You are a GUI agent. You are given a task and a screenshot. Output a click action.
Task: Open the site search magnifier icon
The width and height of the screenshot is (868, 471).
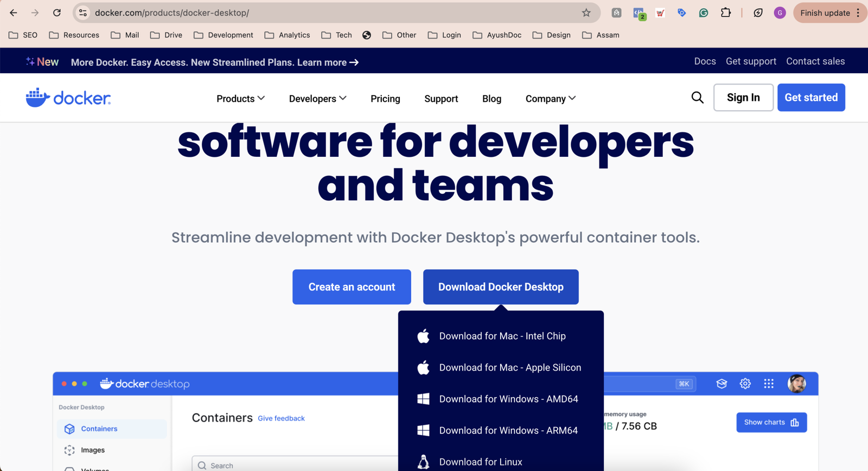pyautogui.click(x=698, y=98)
